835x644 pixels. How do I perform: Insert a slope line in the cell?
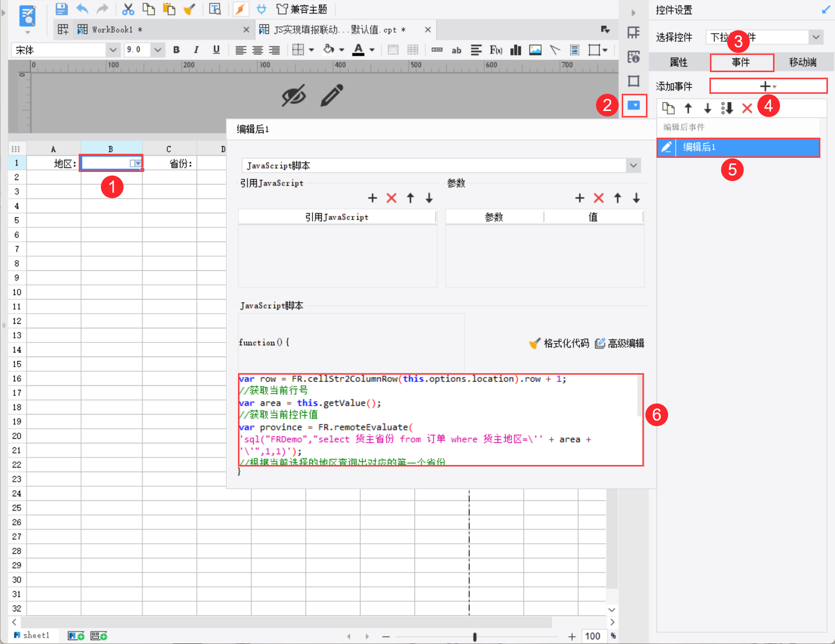point(555,50)
